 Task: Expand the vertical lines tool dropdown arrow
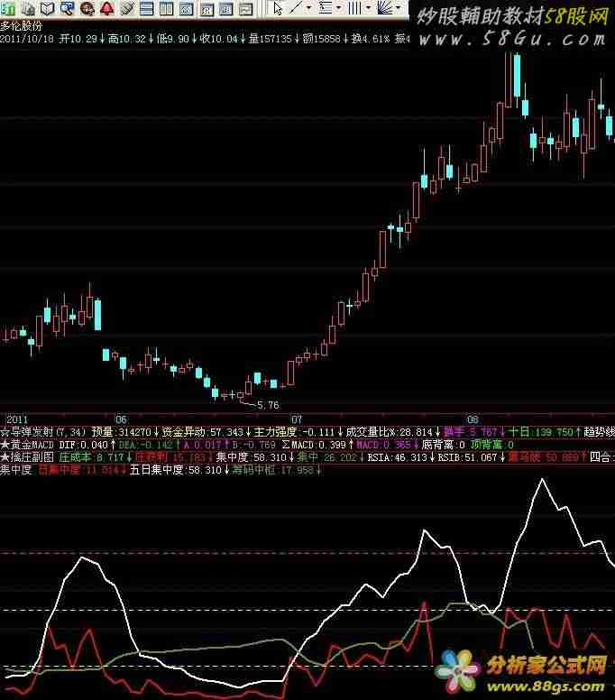coord(368,7)
